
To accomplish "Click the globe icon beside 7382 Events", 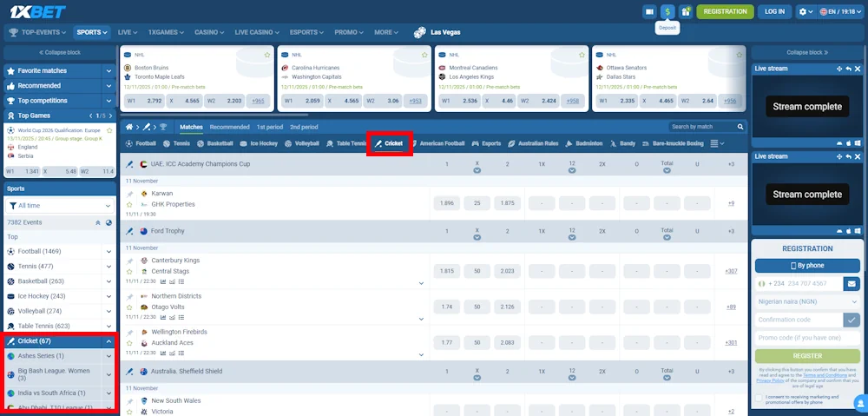I will 109,222.
